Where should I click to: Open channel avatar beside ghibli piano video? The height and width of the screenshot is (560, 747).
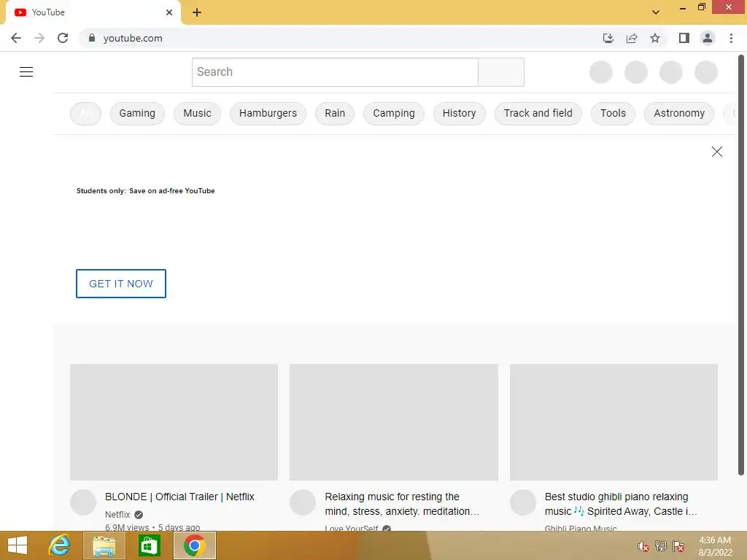pyautogui.click(x=523, y=502)
